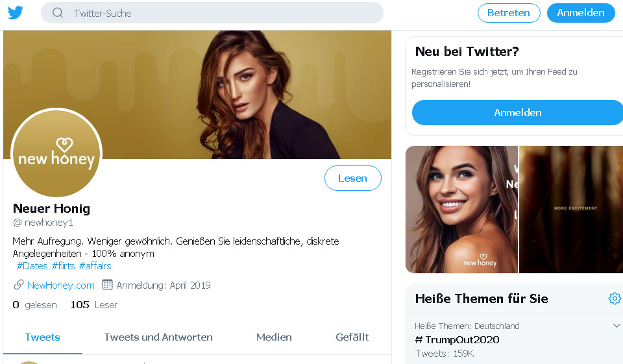Open the trending topics settings gear
The height and width of the screenshot is (364, 623).
coord(614,298)
